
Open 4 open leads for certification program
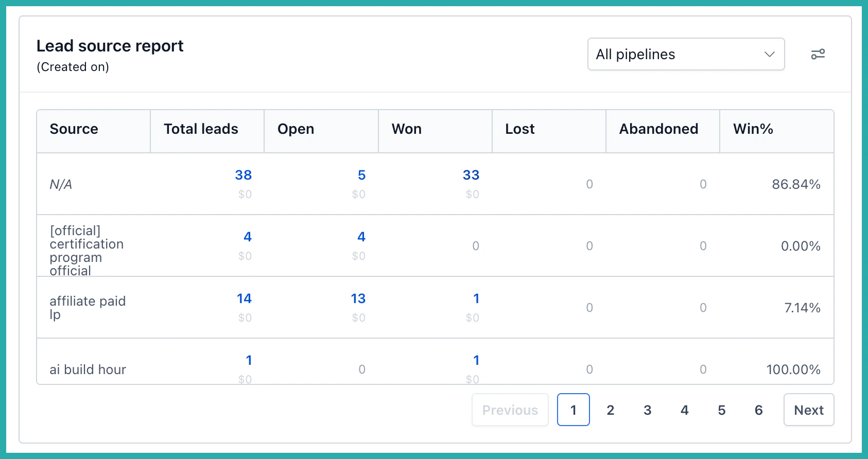pyautogui.click(x=361, y=237)
